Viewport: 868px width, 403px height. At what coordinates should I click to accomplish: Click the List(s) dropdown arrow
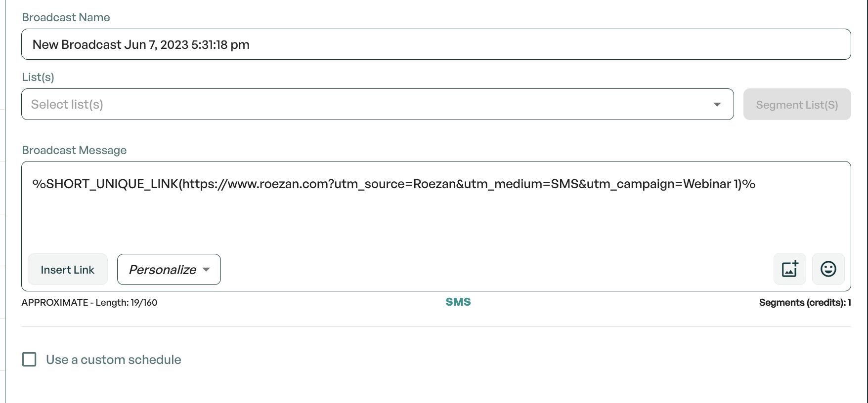click(717, 105)
